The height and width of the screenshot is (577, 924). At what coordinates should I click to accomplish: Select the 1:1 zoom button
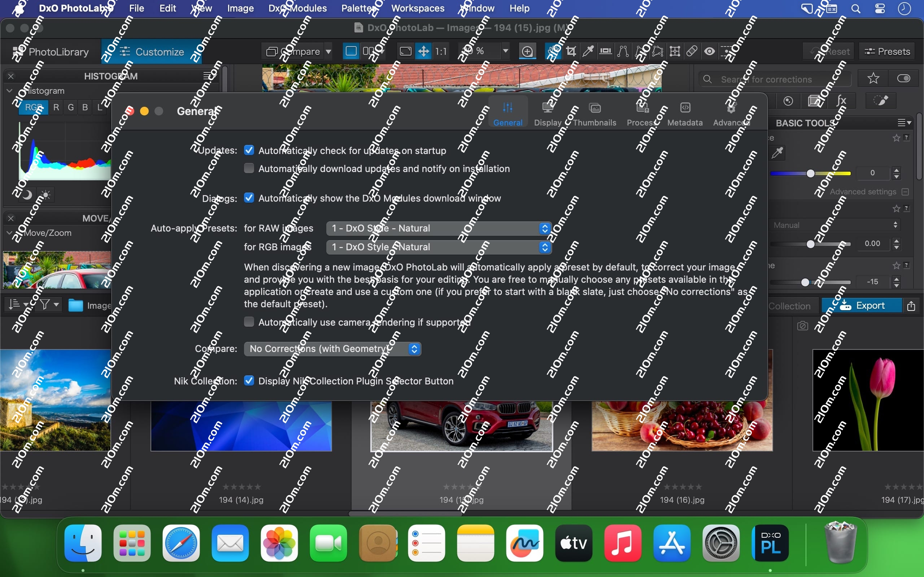(x=441, y=51)
